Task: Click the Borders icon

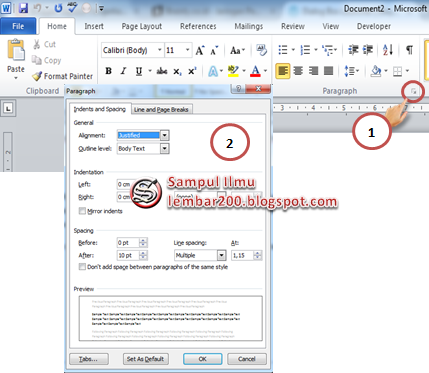Action: coord(397,71)
